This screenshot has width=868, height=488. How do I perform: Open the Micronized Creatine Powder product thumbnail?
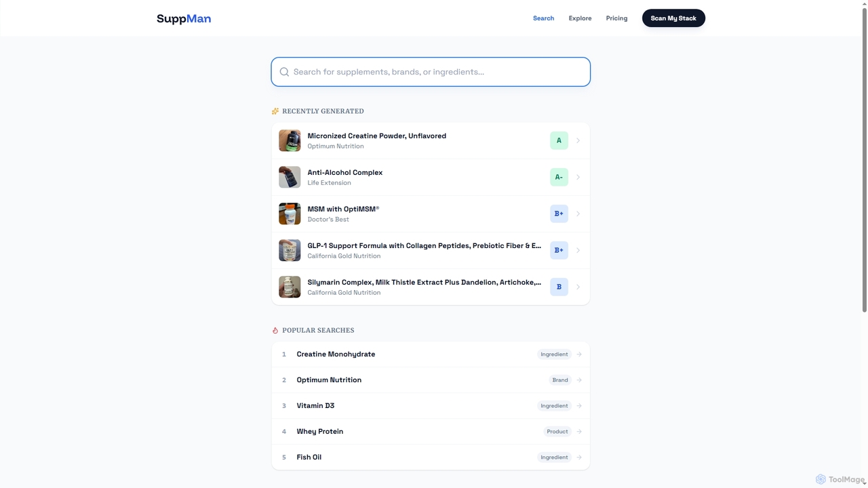pos(290,141)
